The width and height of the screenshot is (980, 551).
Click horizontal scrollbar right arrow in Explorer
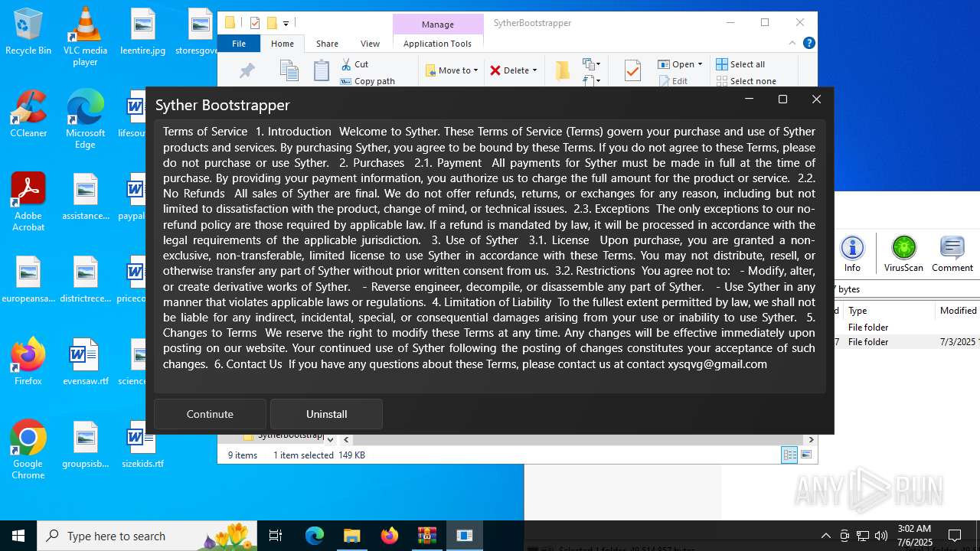(811, 439)
